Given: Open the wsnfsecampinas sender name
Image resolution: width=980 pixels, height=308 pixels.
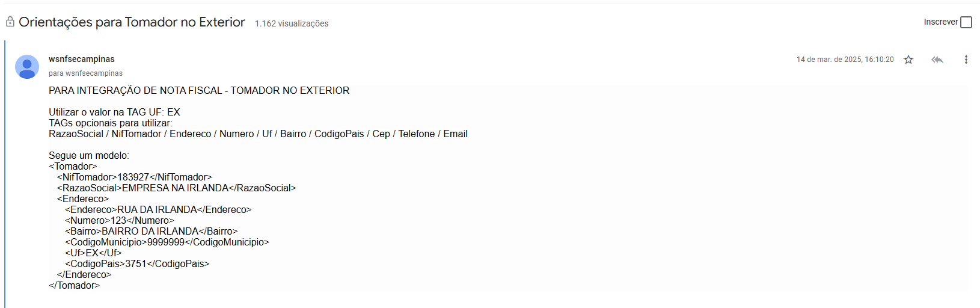Looking at the screenshot, I should [82, 59].
